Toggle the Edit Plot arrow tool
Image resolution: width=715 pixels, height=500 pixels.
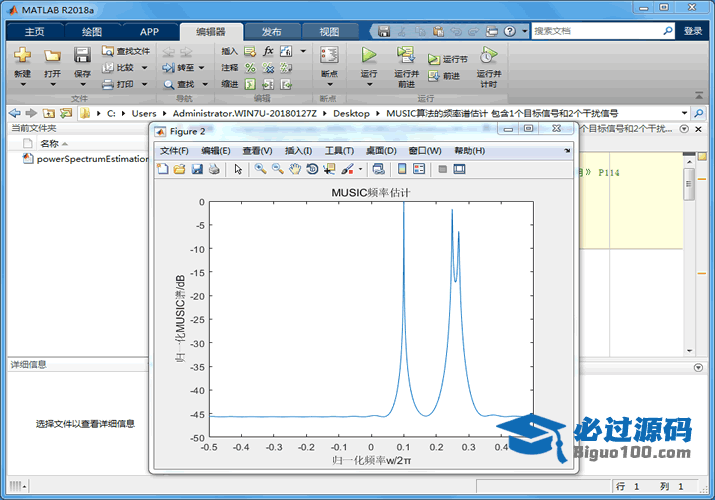pyautogui.click(x=238, y=169)
